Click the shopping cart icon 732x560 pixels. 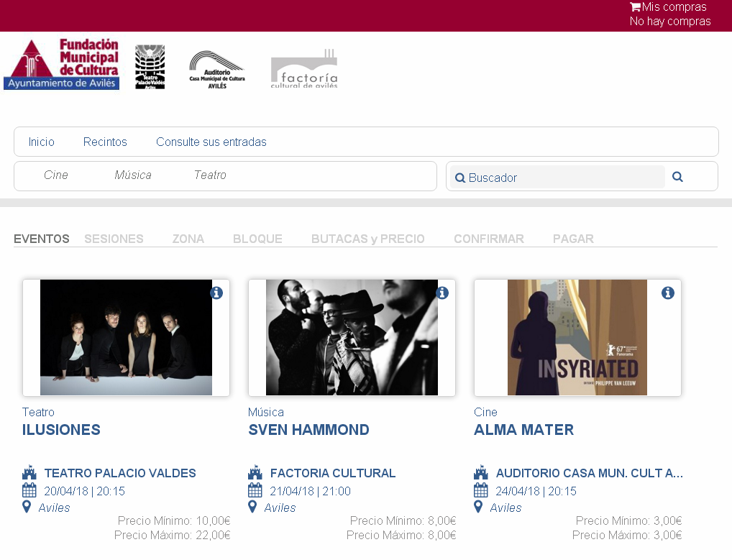[x=635, y=7]
